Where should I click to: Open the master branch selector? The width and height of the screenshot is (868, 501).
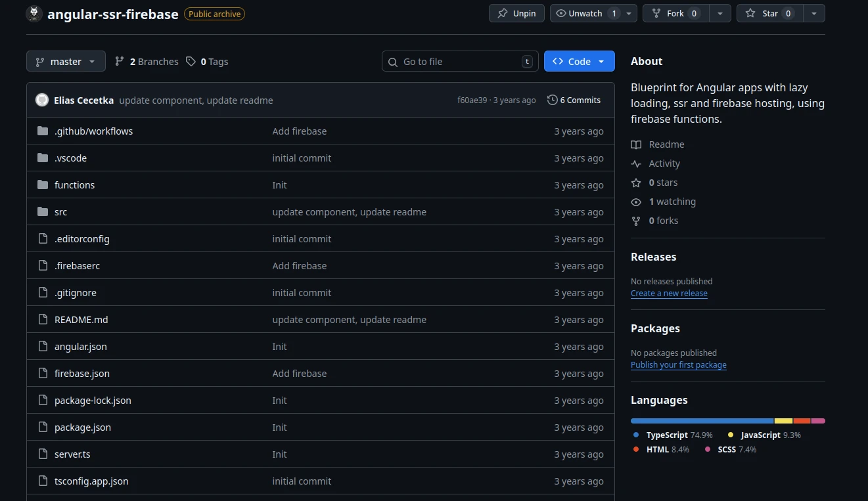coord(65,60)
